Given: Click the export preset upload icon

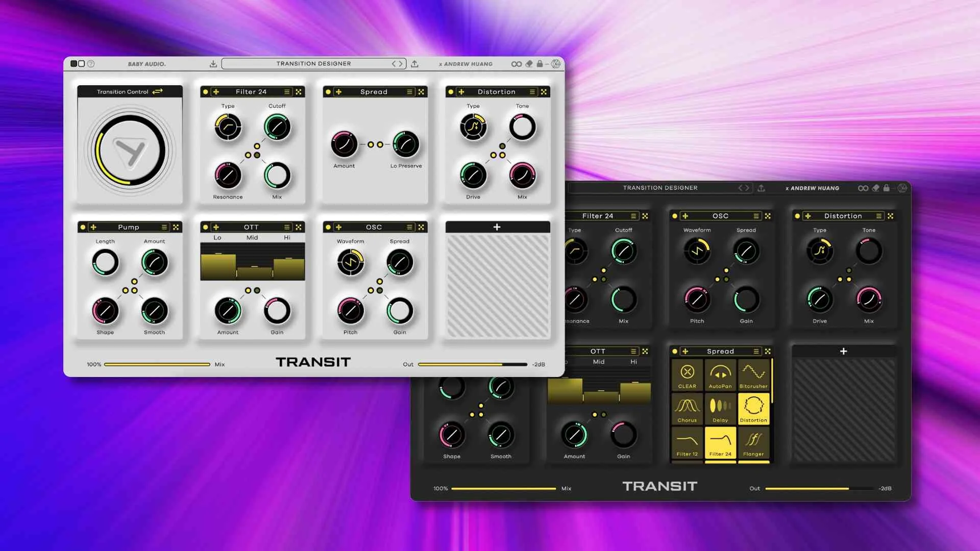Looking at the screenshot, I should 414,64.
